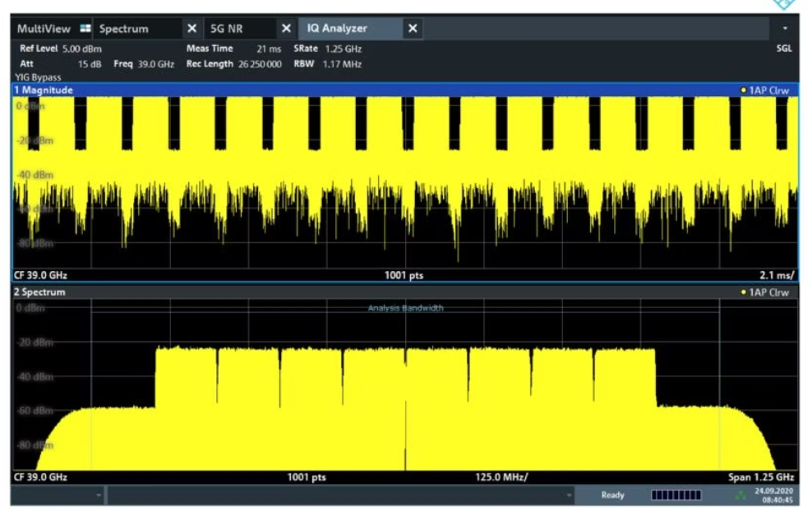Switch to the 5G NR tab
The width and height of the screenshot is (812, 511).
(x=226, y=29)
